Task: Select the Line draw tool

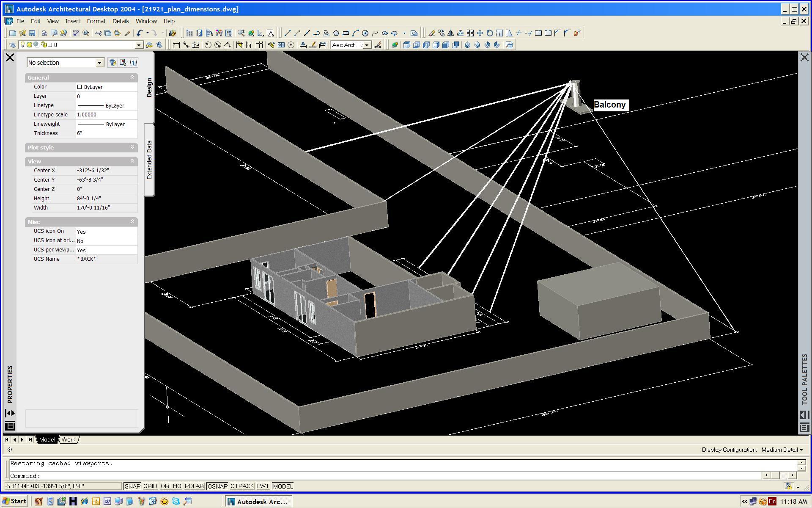Action: coord(288,33)
